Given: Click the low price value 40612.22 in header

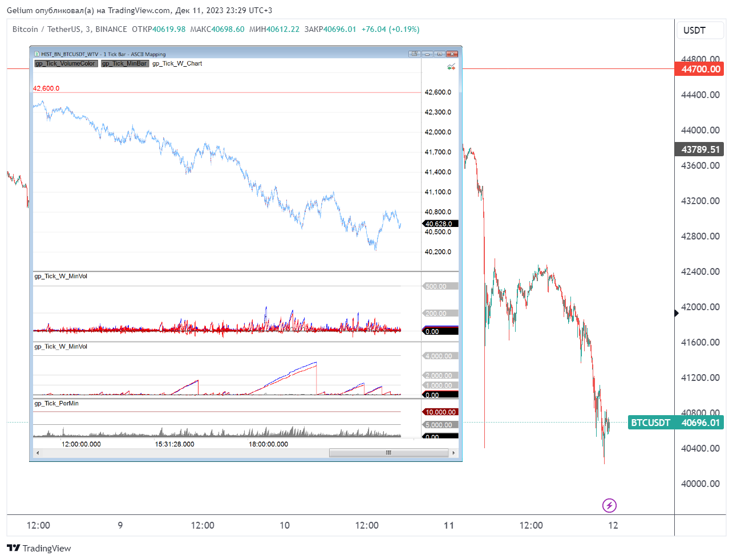Looking at the screenshot, I should (283, 29).
